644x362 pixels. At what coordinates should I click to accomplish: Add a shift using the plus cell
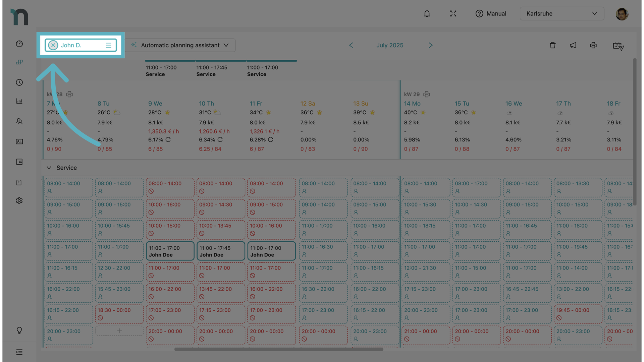tap(119, 331)
